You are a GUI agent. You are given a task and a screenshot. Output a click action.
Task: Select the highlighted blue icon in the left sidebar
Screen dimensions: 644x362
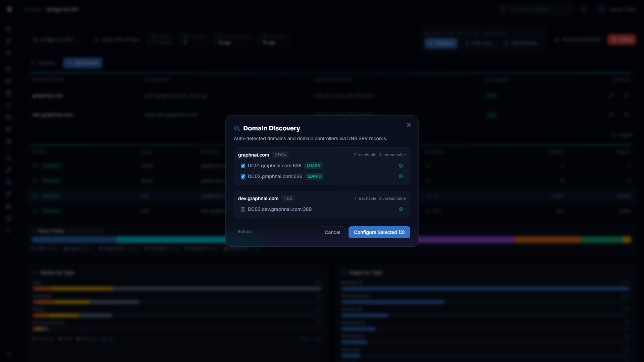pyautogui.click(x=8, y=182)
